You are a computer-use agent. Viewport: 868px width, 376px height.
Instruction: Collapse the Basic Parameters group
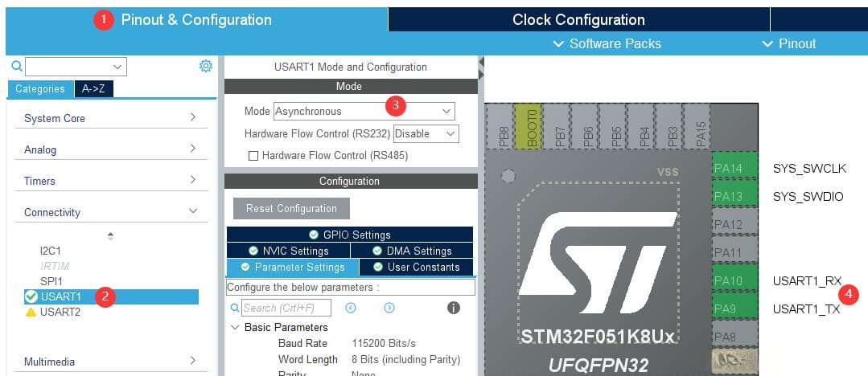coord(235,327)
